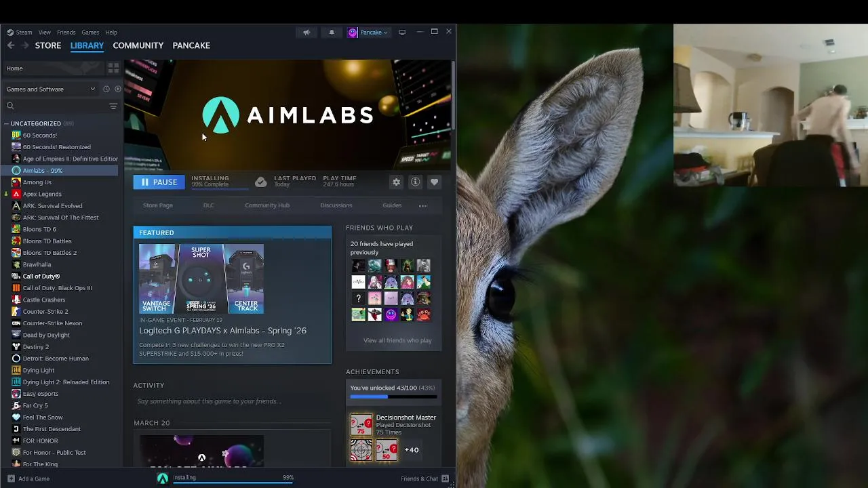Select Bloons TD 6 in library

point(39,229)
